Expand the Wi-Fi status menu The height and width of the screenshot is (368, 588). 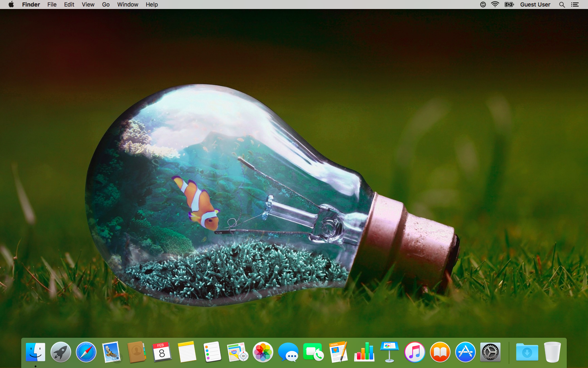point(495,4)
